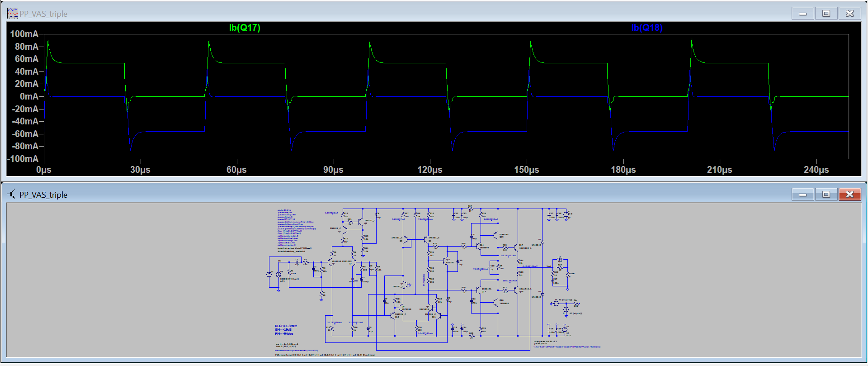
Task: Select diode D2 in the schematic
Action: coord(542,294)
